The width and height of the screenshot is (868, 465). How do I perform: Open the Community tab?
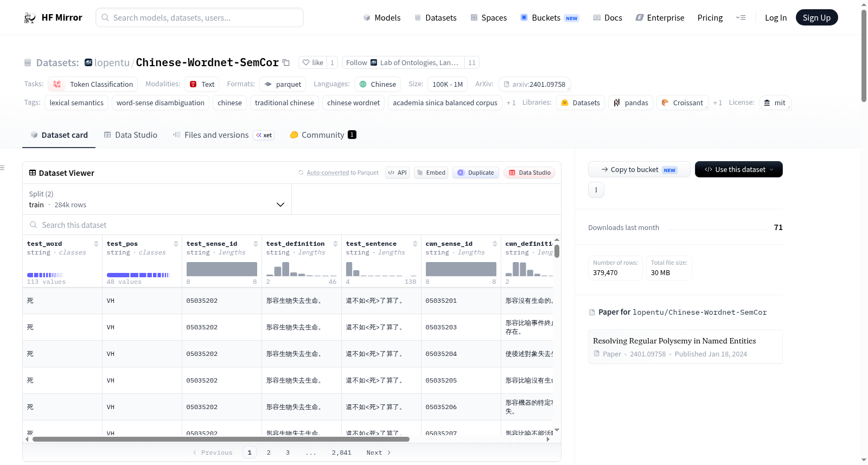323,135
